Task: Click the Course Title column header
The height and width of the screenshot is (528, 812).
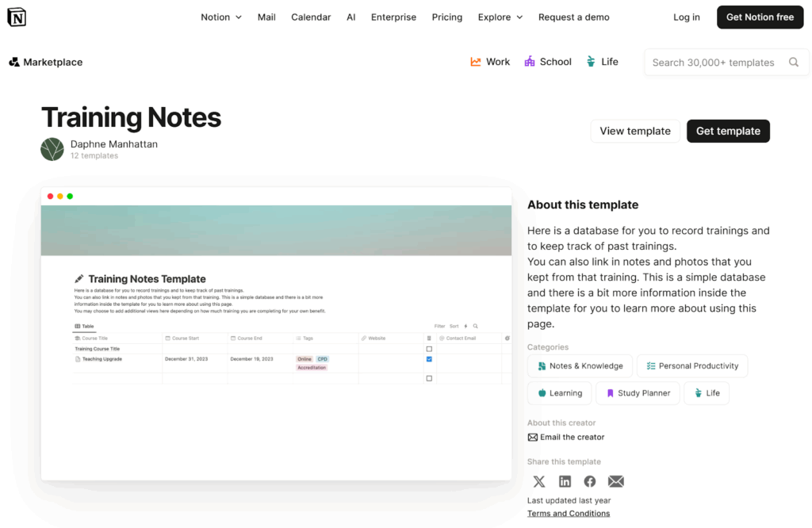Action: pyautogui.click(x=117, y=338)
